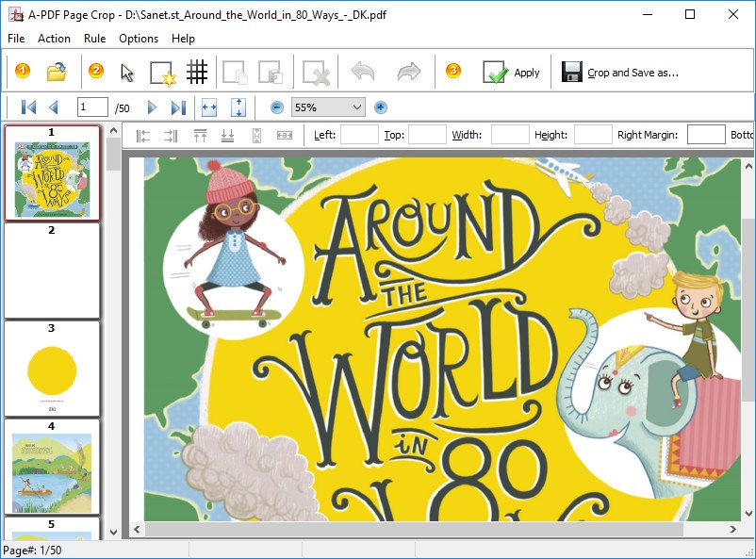Select page 1 thumbnail
This screenshot has height=559, width=756.
[x=52, y=173]
